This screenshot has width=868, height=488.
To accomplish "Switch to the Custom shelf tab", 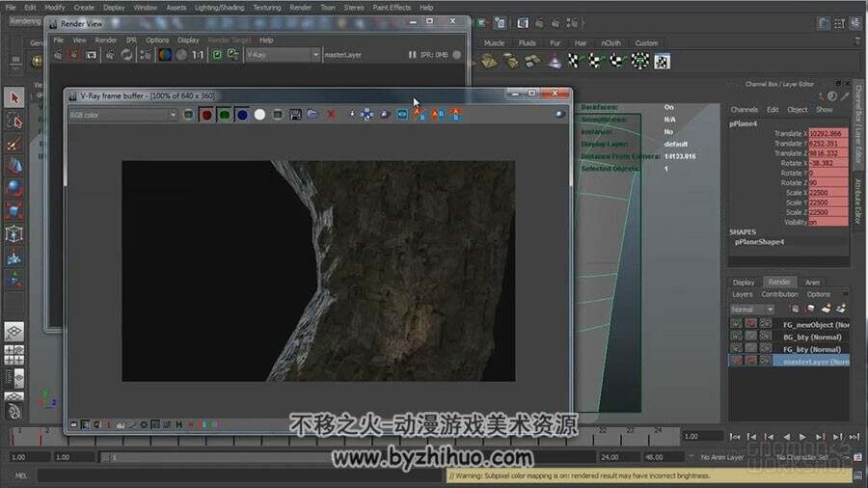I will (x=646, y=43).
